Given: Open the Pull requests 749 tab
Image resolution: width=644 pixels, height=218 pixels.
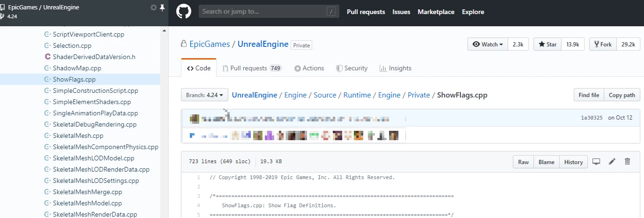Looking at the screenshot, I should pyautogui.click(x=252, y=68).
